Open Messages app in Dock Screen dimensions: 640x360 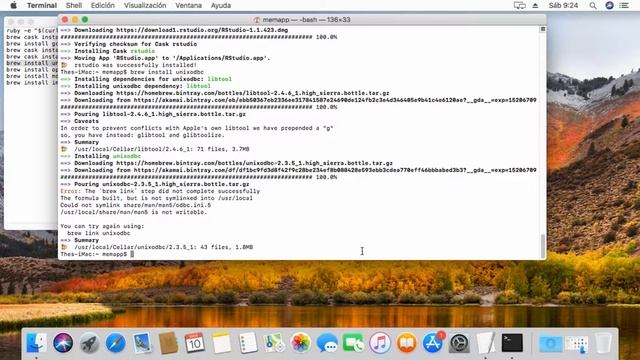tap(327, 342)
